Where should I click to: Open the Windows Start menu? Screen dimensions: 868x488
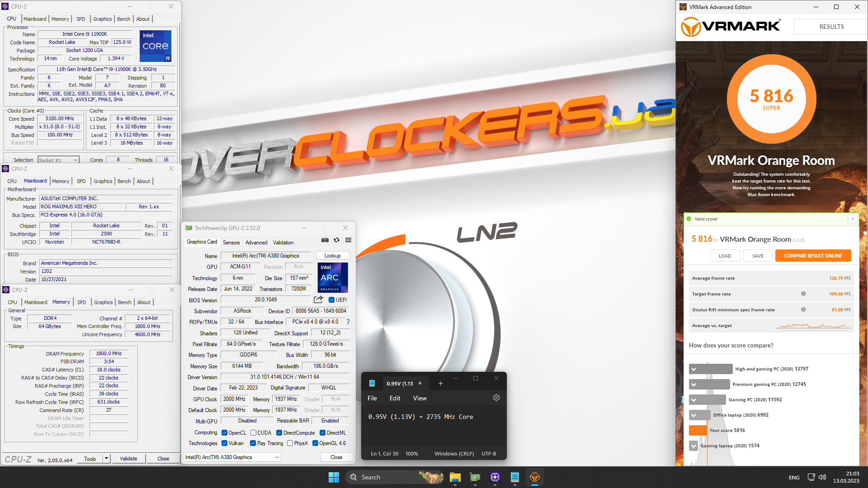coord(334,477)
